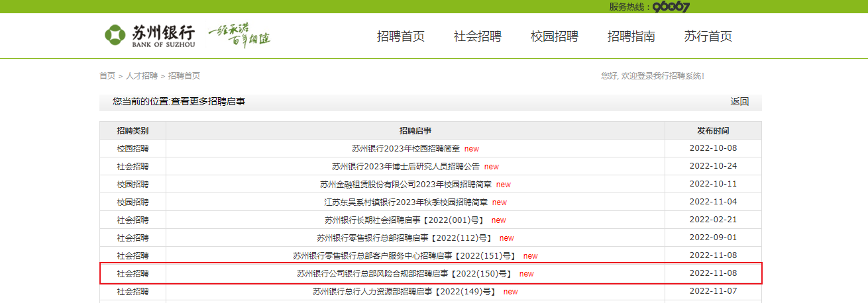Screen dimensions: 868x303
Task: Click 校园招聘 category in the 2022-10-08 row
Action: click(133, 149)
